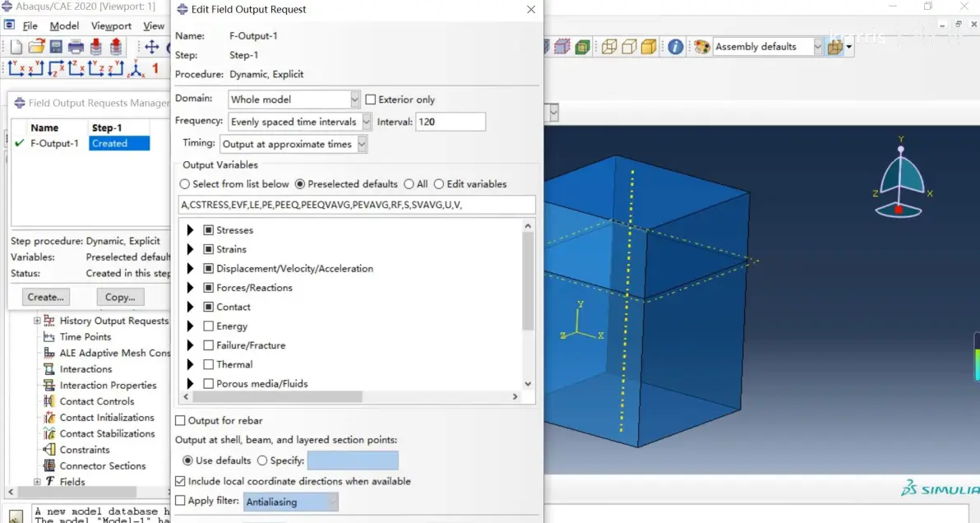Click the view triad in the viewport
The image size is (980, 523).
click(x=900, y=178)
